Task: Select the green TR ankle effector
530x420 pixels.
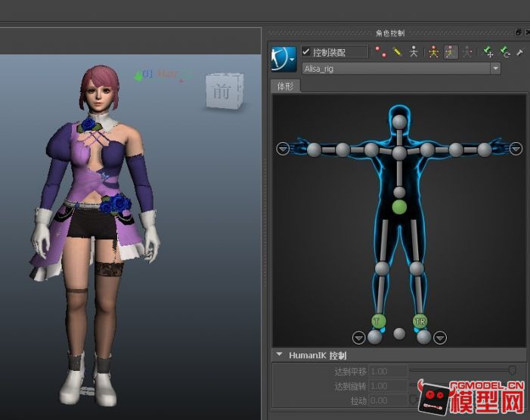Action: [420, 321]
